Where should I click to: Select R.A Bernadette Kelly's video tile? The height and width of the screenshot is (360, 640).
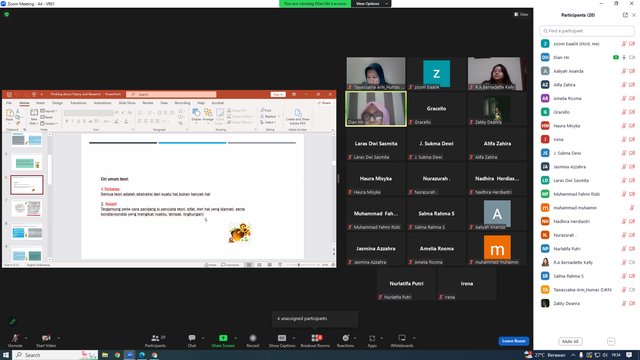point(497,73)
